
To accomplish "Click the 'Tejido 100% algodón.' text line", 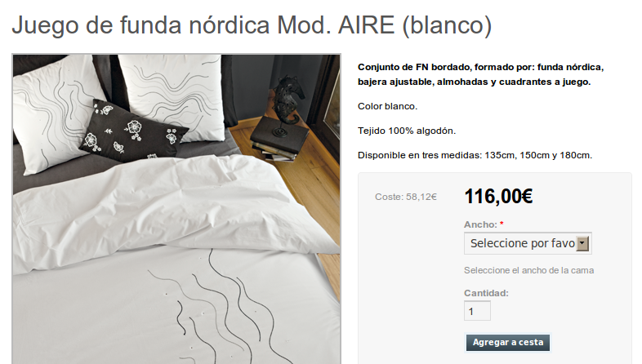I will pos(407,131).
